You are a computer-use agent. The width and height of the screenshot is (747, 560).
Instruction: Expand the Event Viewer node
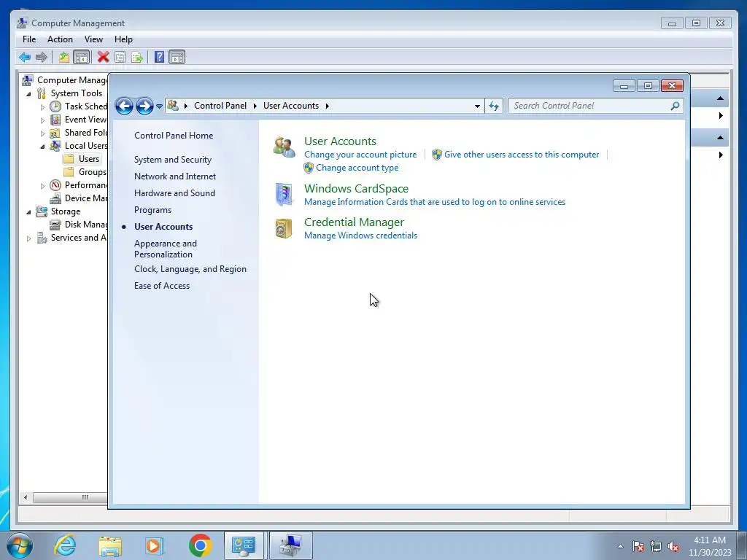click(x=42, y=120)
